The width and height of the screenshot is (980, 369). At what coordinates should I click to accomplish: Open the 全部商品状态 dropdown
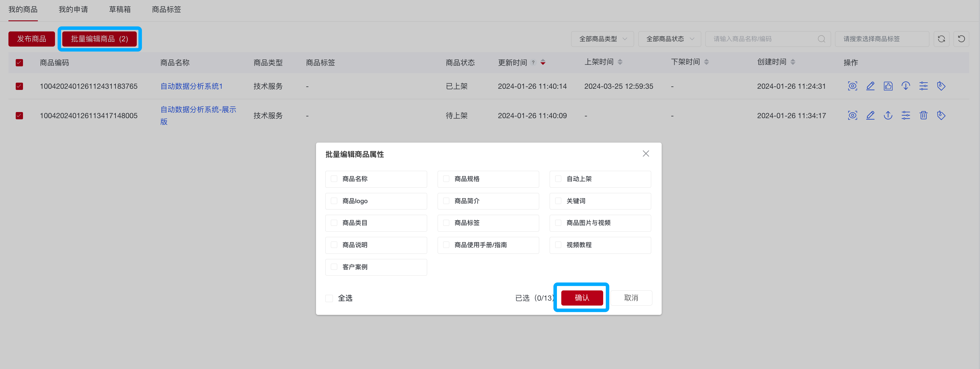point(670,38)
